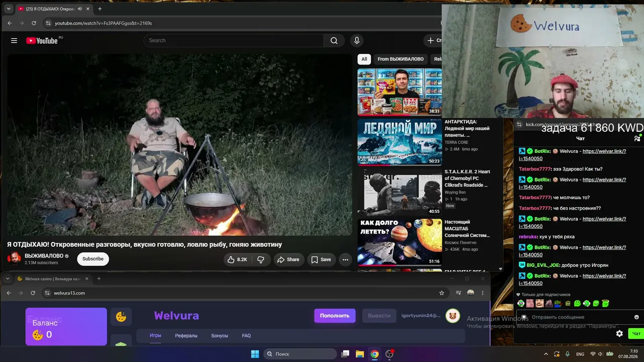Viewport: 644px width, 362px height.
Task: Like the video showing 8.2K likes
Action: coord(237,259)
